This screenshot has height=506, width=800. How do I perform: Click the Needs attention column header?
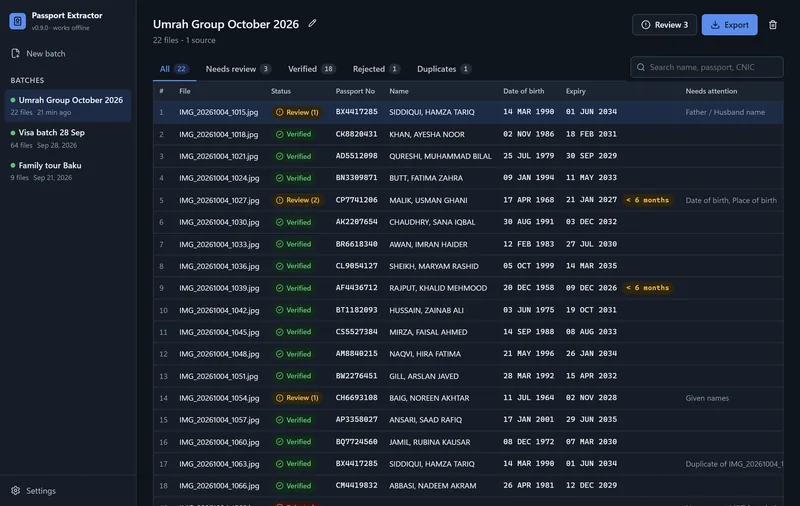(711, 91)
